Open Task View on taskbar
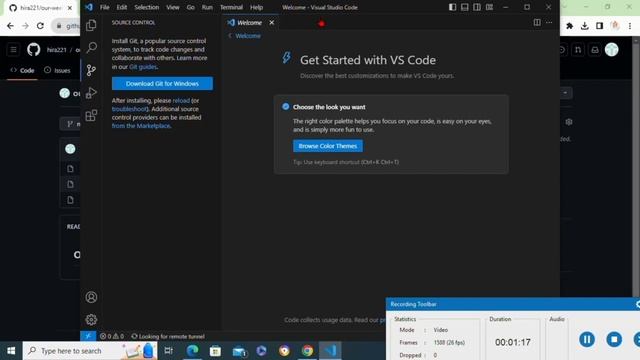The height and width of the screenshot is (360, 640). click(x=168, y=351)
